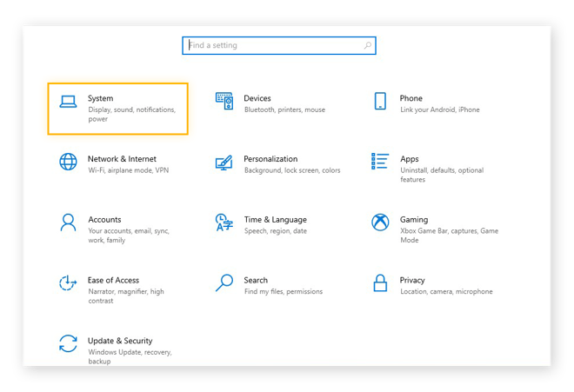Open the Privacy padlock icon
574x392 pixels.
point(380,283)
